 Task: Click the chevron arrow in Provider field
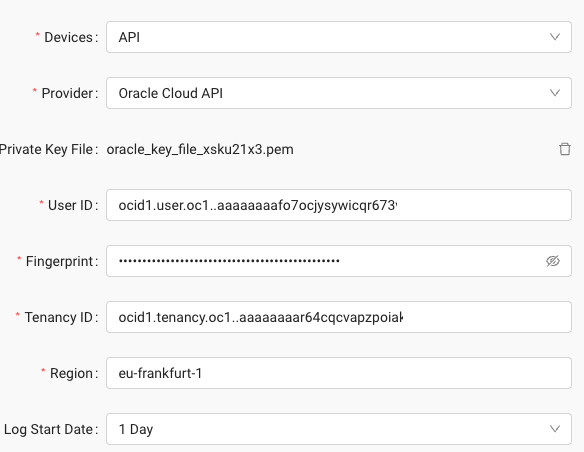pos(555,93)
